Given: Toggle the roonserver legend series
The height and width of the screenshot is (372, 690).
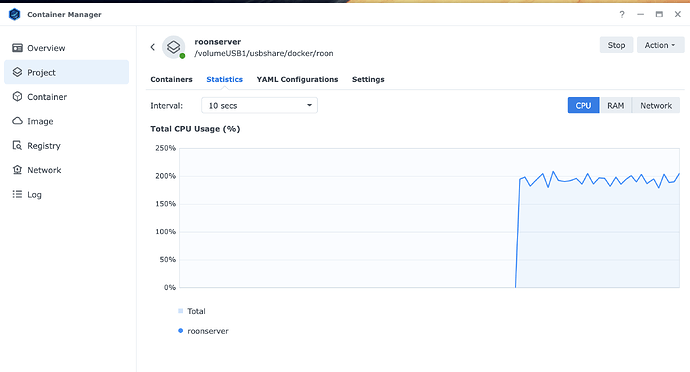Looking at the screenshot, I should pyautogui.click(x=203, y=331).
